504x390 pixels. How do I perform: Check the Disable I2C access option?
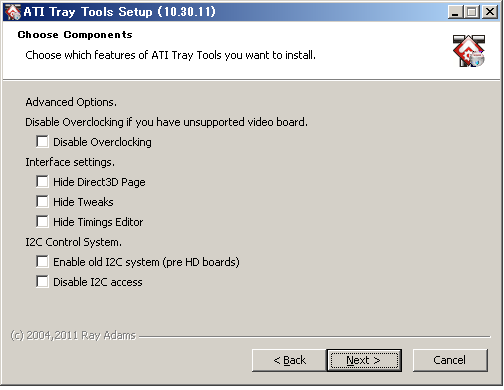click(42, 282)
